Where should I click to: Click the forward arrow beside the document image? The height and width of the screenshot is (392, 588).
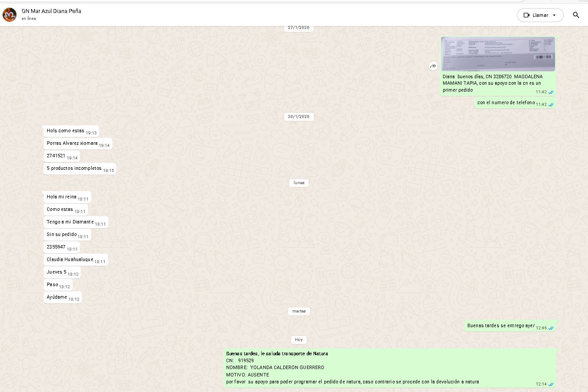click(433, 66)
